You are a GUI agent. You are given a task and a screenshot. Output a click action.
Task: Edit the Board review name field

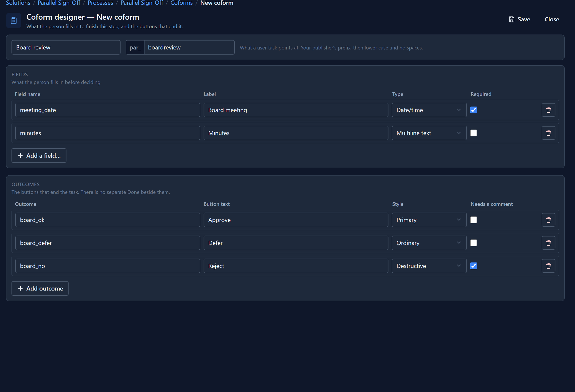click(66, 47)
